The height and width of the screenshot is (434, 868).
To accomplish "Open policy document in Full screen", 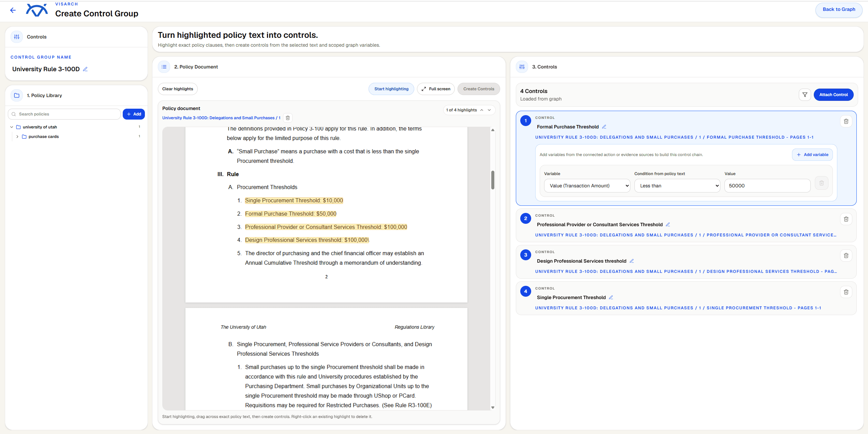I will [x=436, y=89].
